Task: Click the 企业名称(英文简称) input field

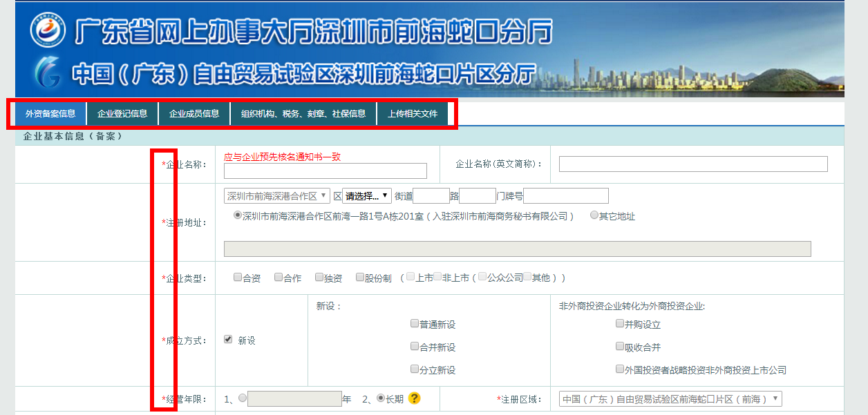Action: [692, 164]
